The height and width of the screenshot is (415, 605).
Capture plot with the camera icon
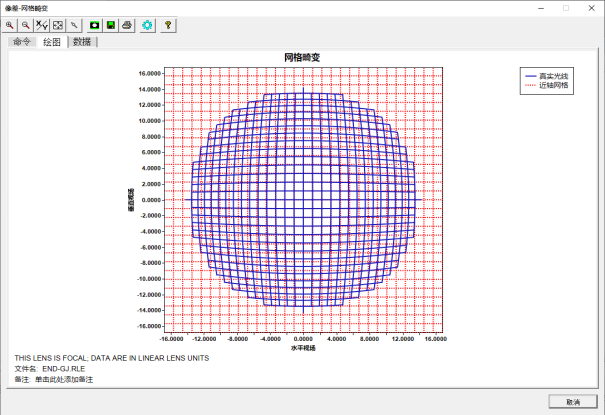pyautogui.click(x=94, y=25)
